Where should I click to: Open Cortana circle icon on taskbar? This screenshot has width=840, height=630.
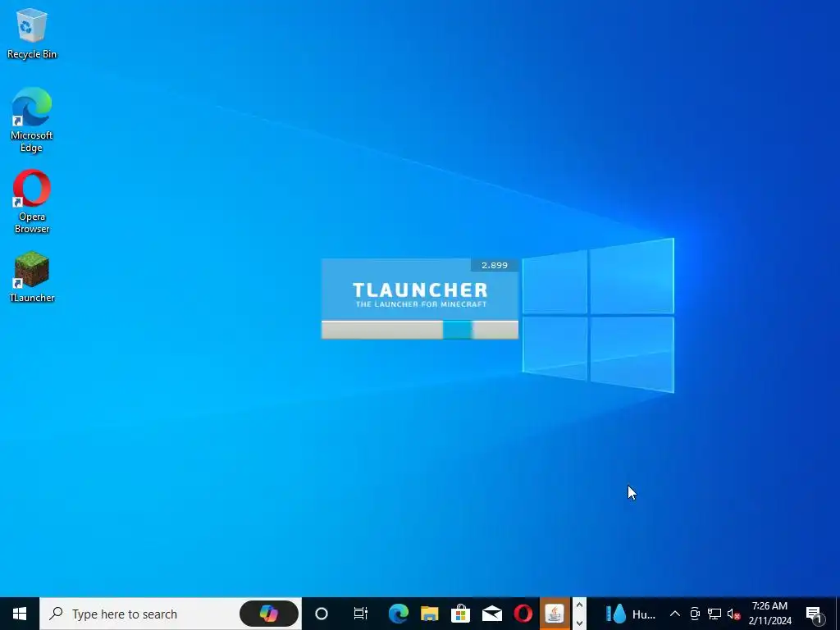tap(322, 614)
